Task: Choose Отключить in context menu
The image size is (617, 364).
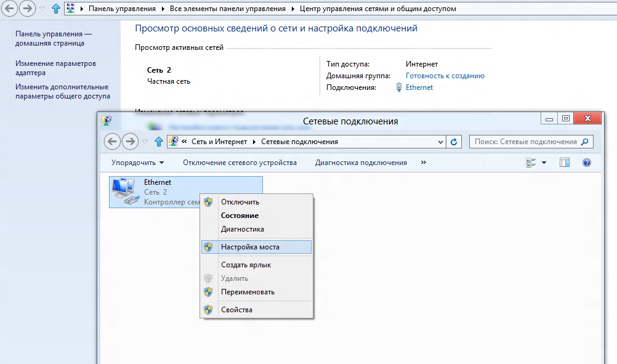Action: (x=257, y=202)
